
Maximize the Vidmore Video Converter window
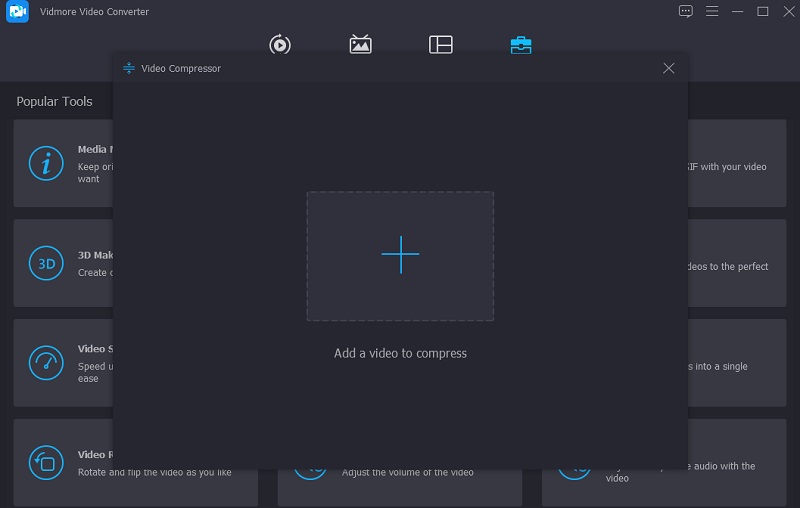coord(762,12)
